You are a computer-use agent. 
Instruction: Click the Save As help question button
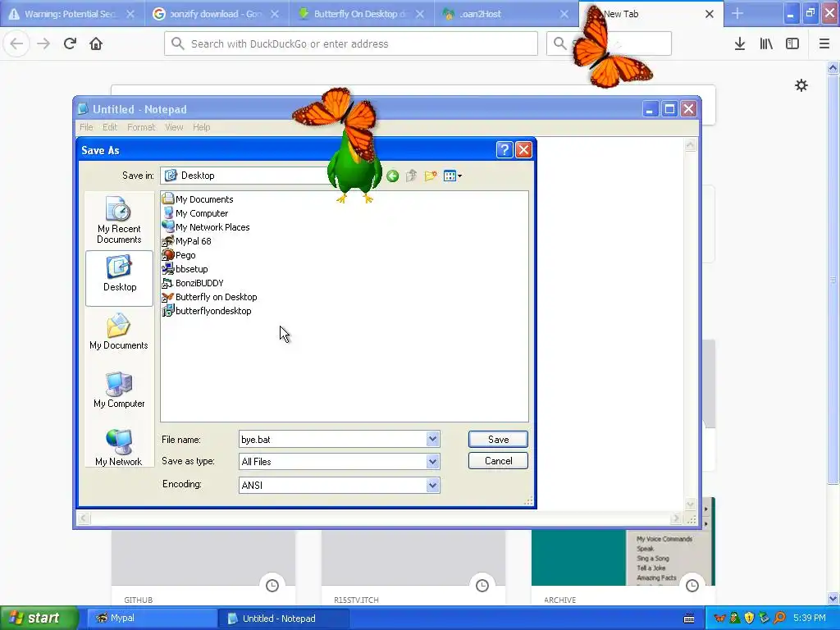pyautogui.click(x=504, y=150)
